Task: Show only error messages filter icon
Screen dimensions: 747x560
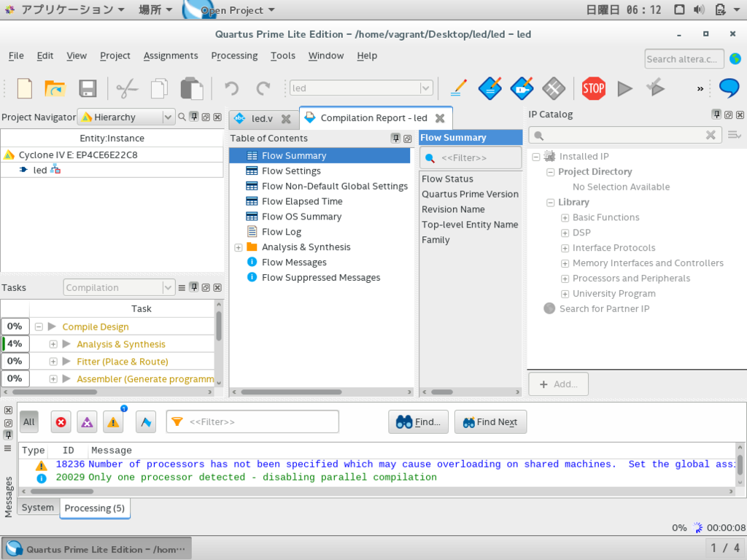Action: point(61,422)
